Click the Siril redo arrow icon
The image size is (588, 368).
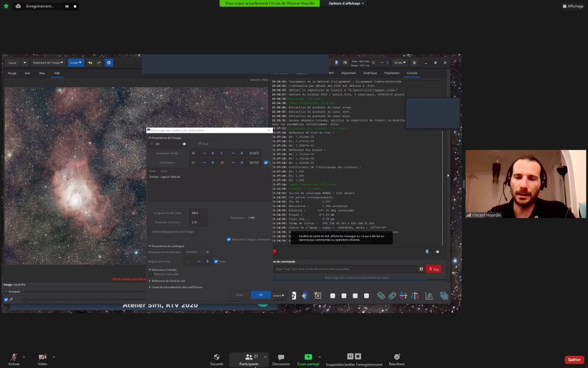click(99, 63)
